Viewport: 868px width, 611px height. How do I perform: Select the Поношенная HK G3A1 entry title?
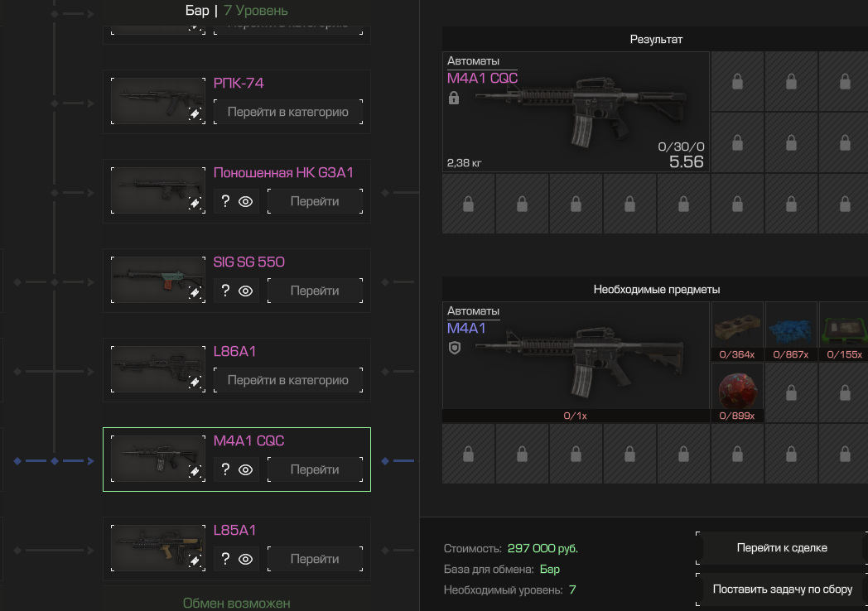283,173
